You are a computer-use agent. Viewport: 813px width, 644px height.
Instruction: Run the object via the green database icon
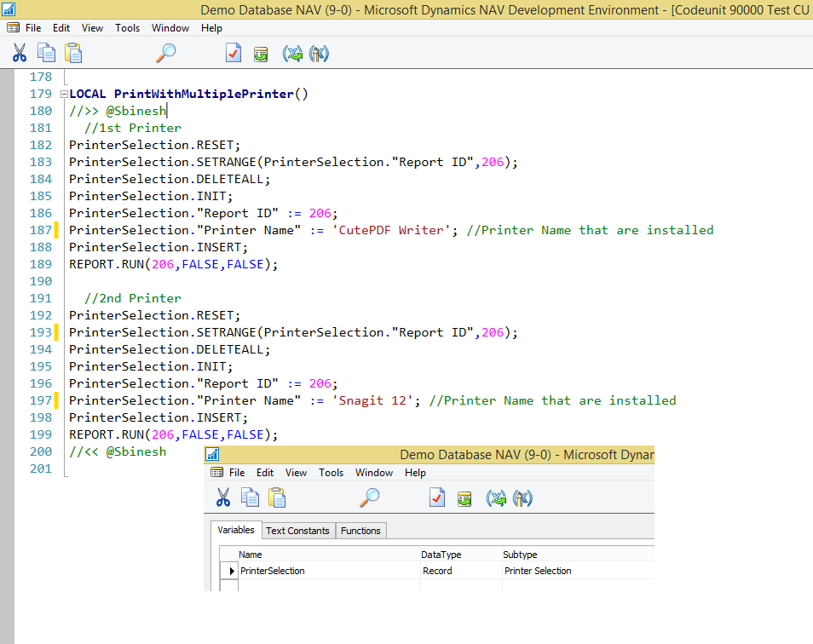[x=261, y=52]
